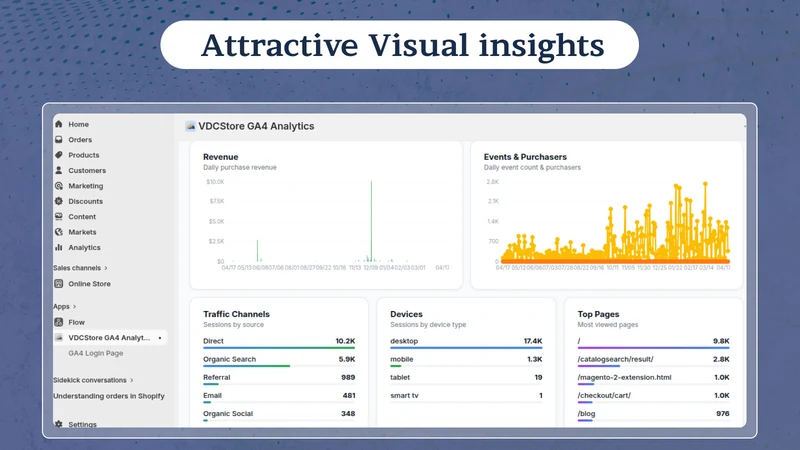The image size is (800, 450).
Task: Click the tallest green Revenue bar
Action: pyautogui.click(x=371, y=221)
